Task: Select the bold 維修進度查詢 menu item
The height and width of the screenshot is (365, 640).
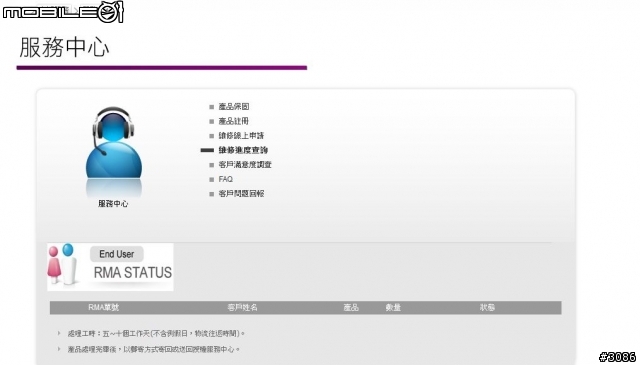Action: point(243,150)
